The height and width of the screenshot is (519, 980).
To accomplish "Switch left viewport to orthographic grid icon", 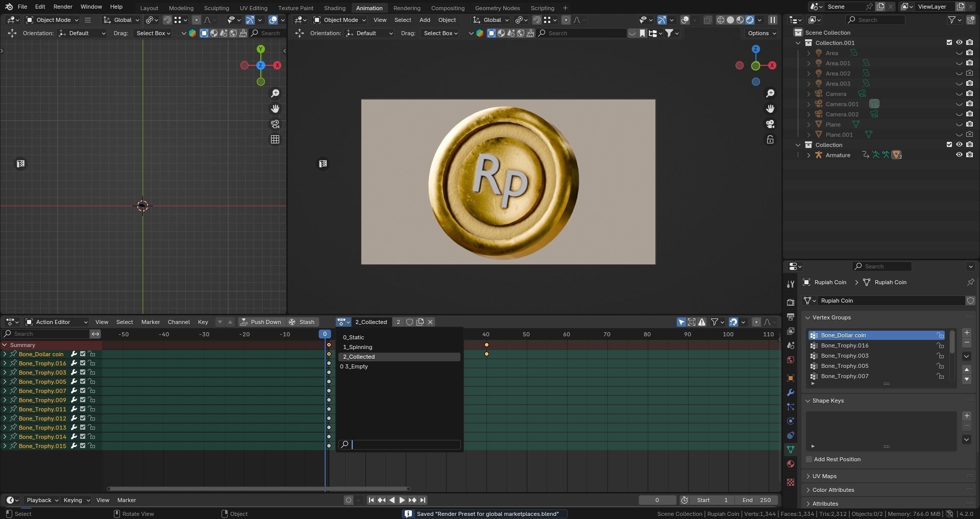I will tap(275, 139).
